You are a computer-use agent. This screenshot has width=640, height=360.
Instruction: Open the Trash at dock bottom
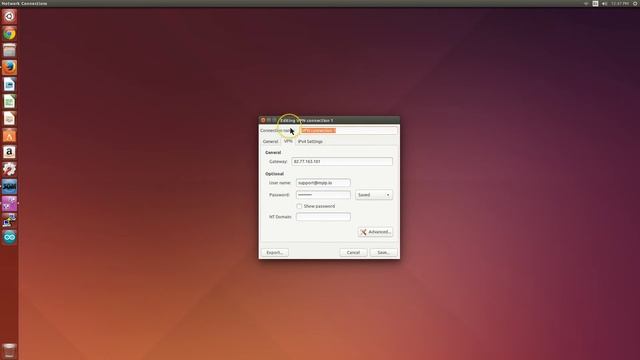click(9, 351)
